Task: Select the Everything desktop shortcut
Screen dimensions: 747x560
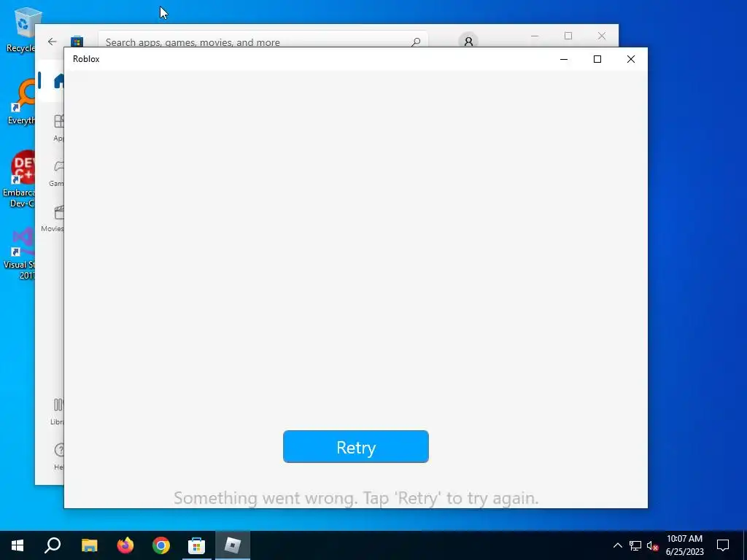Action: pos(21,102)
